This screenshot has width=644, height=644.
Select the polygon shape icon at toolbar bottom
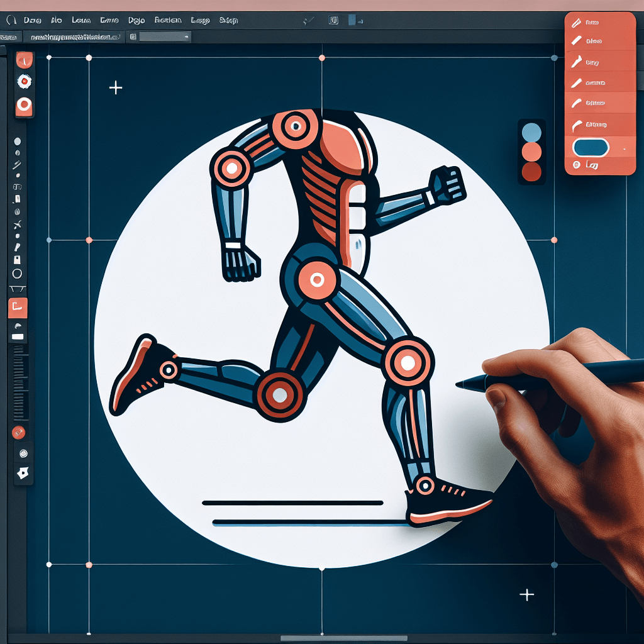(x=23, y=474)
